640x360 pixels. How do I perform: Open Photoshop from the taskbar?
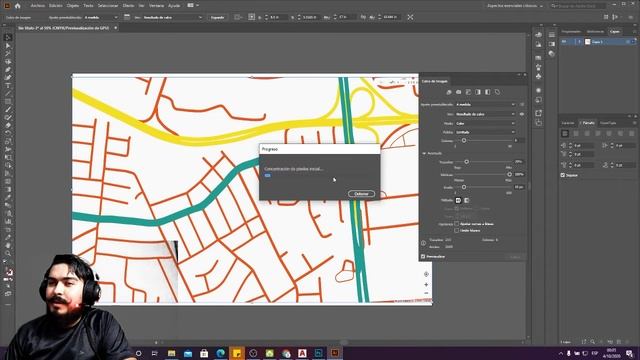pos(318,353)
